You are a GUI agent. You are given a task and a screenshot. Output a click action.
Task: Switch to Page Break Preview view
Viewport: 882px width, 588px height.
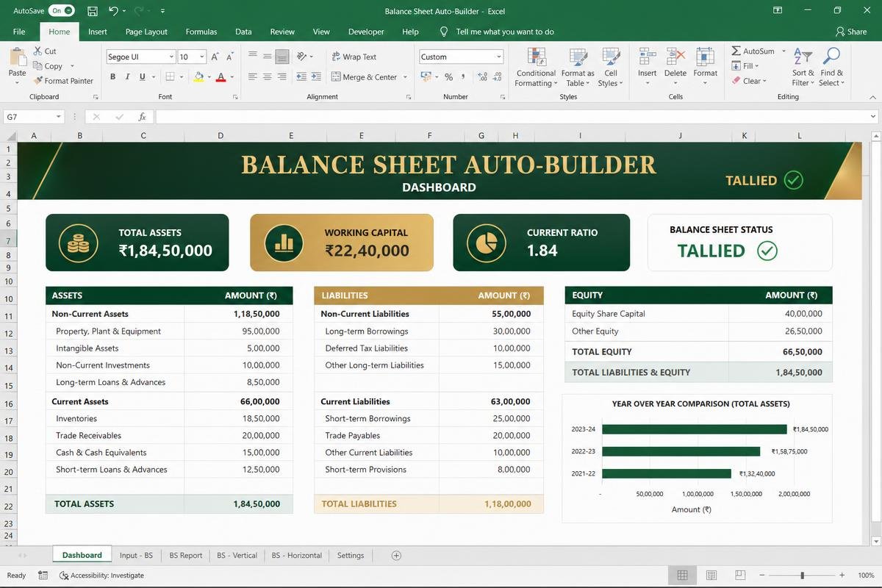740,576
